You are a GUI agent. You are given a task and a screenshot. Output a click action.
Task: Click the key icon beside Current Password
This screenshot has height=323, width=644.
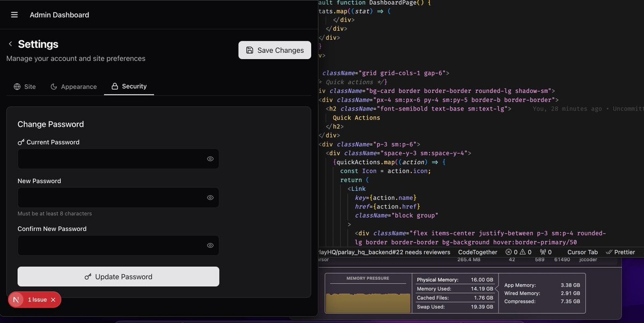pos(21,142)
